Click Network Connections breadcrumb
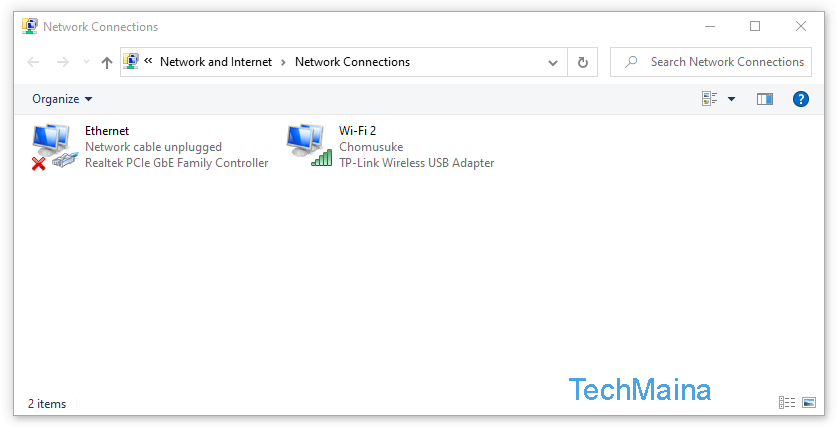 [x=352, y=62]
